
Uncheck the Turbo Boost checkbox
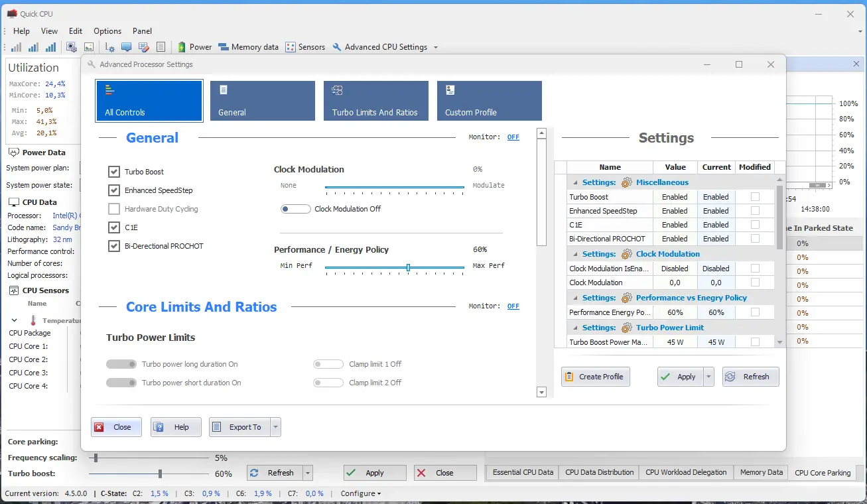point(113,172)
